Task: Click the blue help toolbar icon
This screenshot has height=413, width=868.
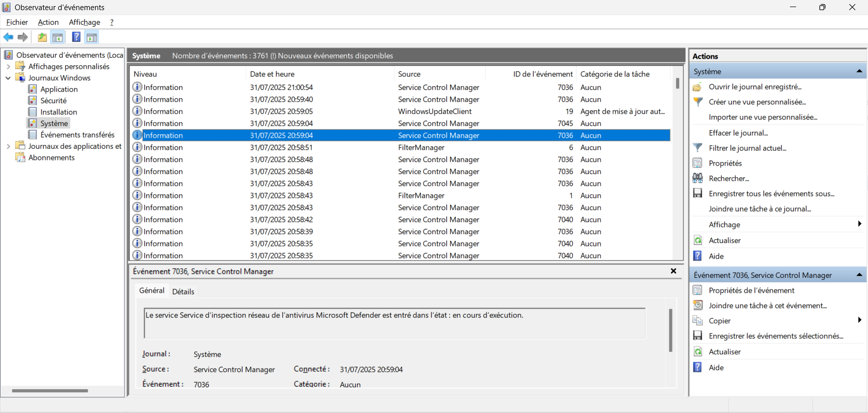Action: 76,37
